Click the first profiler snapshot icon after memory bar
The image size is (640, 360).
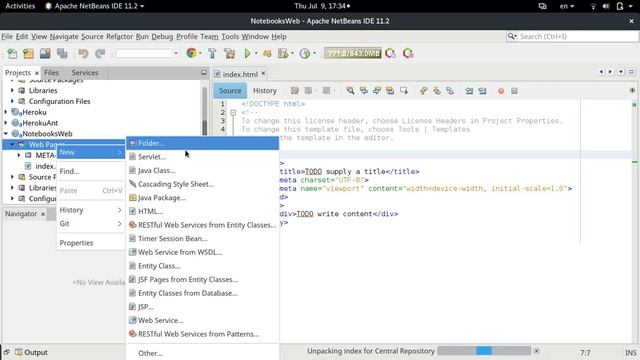[391, 53]
